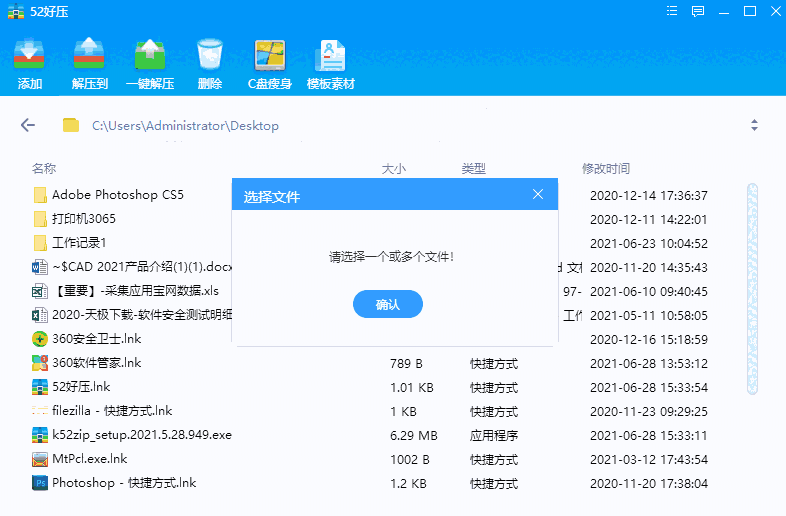The width and height of the screenshot is (786, 516).
Task: Click the 360软件管家.lnk shortcut icon
Action: coord(40,363)
